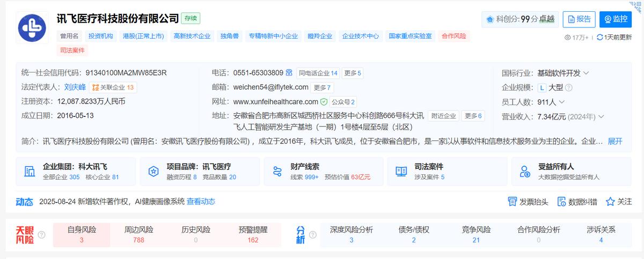The height and width of the screenshot is (259, 644).
Task: Click the green verified shield beside the website
Action: point(324,102)
